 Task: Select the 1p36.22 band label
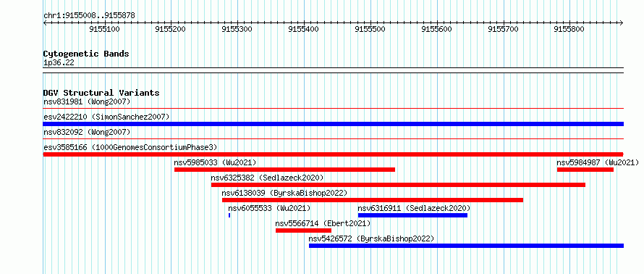59,63
